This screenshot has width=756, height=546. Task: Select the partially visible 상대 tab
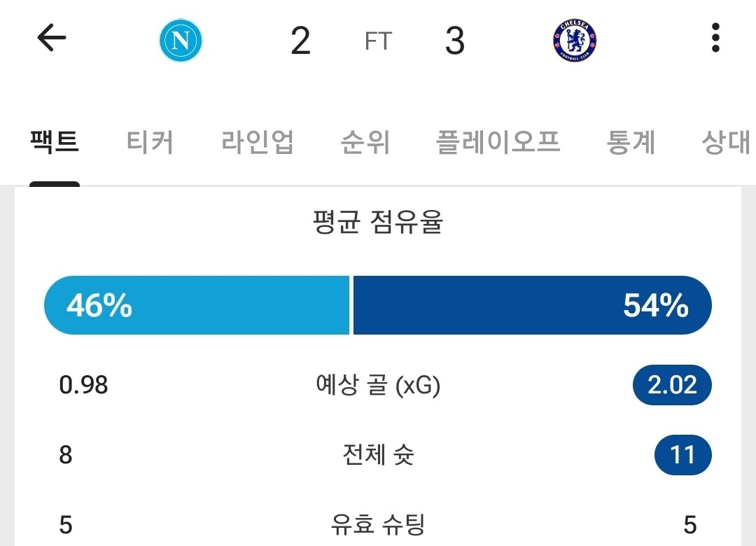725,142
